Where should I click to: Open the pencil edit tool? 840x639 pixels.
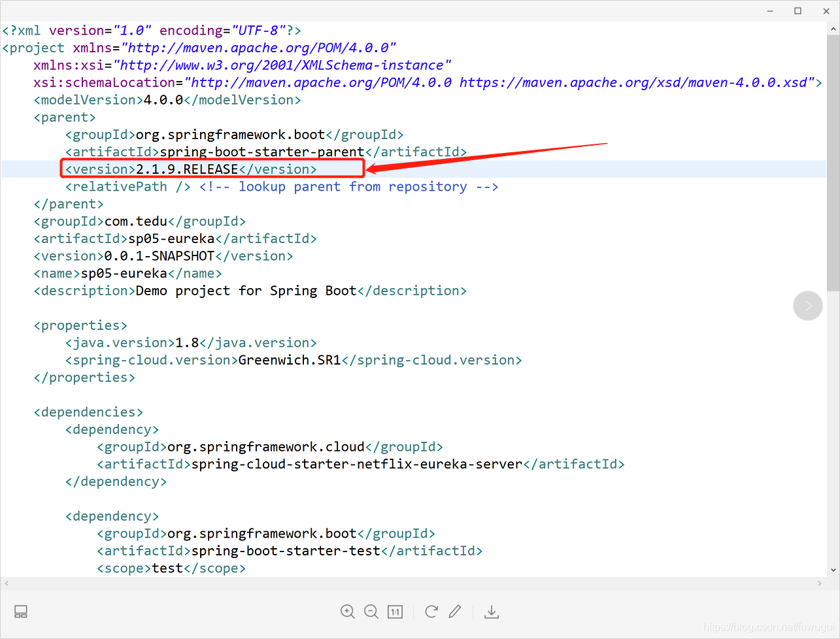click(x=455, y=612)
